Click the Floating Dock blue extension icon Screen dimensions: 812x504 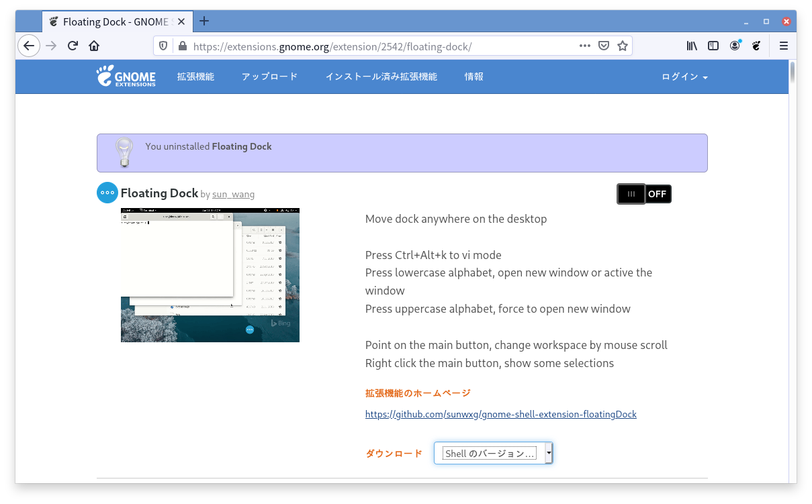point(107,193)
